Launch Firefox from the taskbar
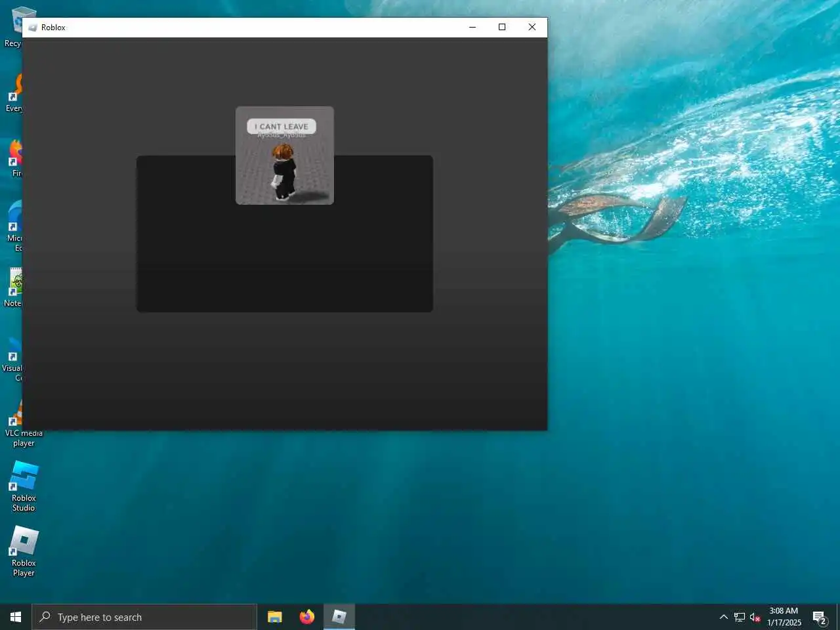Screen dimensions: 840x630 click(x=306, y=617)
